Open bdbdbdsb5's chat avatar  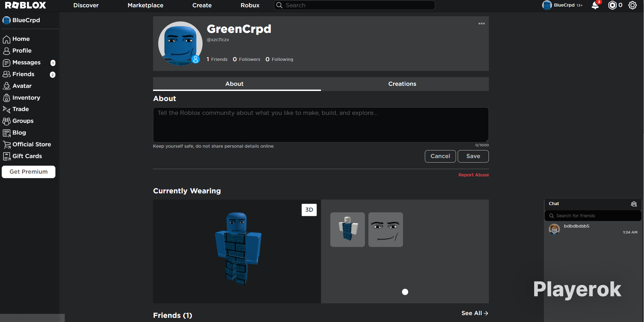(x=554, y=229)
